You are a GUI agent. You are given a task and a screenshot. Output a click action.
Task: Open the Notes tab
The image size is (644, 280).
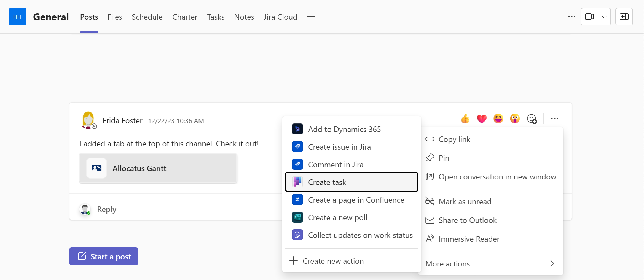click(x=244, y=17)
